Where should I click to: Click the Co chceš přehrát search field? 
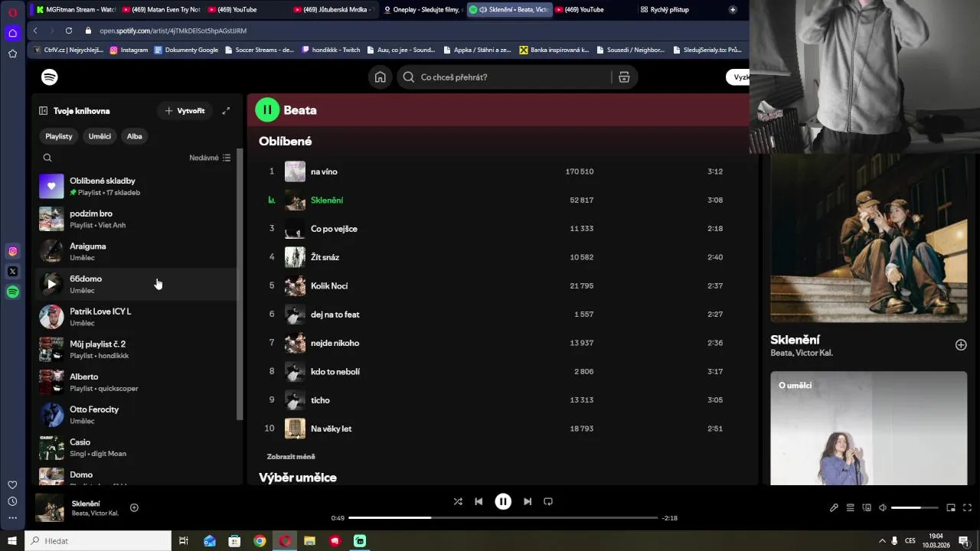517,77
